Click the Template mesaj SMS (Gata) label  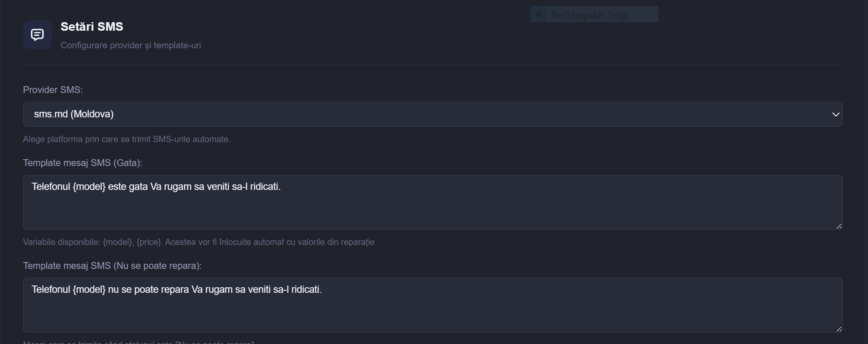pyautogui.click(x=82, y=163)
